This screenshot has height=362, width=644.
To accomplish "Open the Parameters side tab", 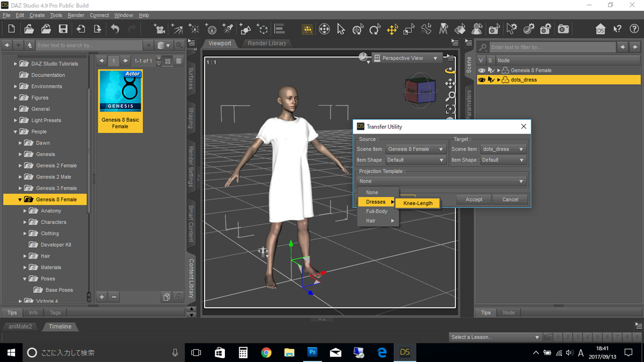I will pyautogui.click(x=469, y=105).
